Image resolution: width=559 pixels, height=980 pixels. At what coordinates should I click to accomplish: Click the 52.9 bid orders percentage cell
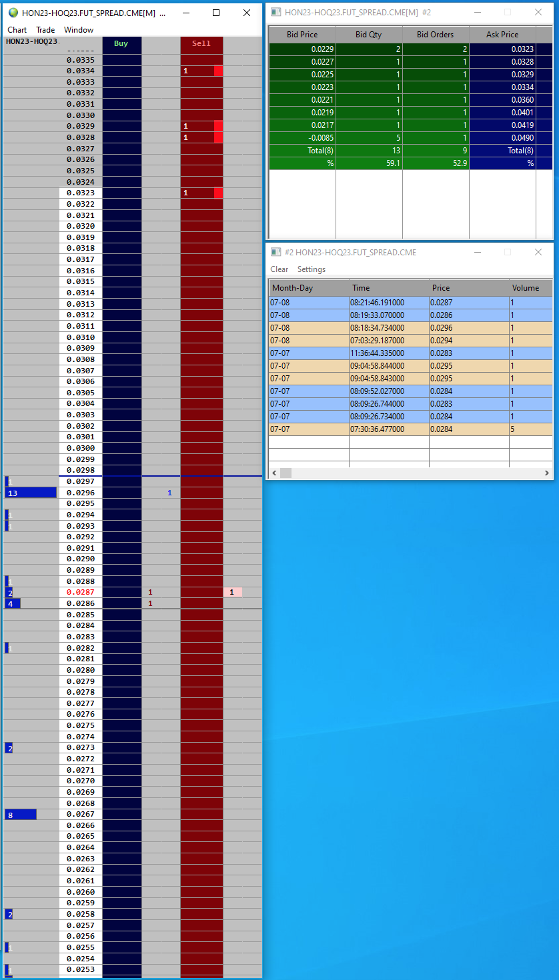[436, 163]
